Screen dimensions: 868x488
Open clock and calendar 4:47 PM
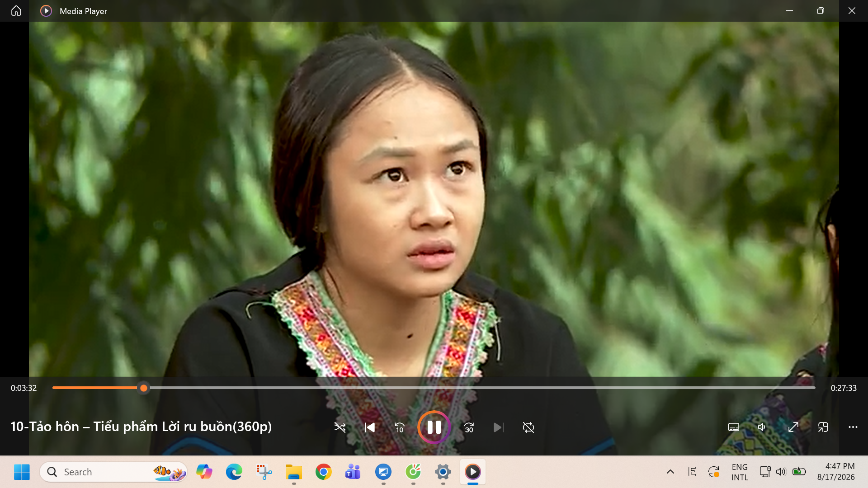click(x=836, y=472)
